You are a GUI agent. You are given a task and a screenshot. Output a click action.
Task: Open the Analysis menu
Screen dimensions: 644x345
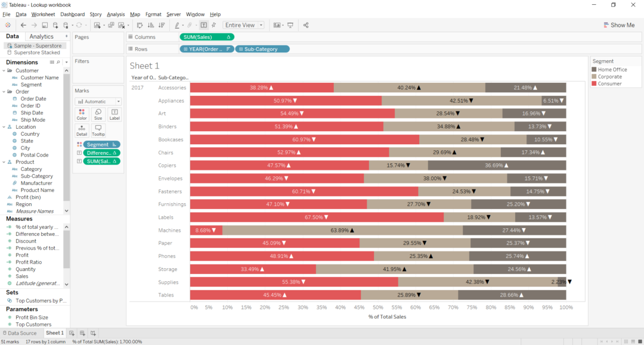(x=116, y=14)
